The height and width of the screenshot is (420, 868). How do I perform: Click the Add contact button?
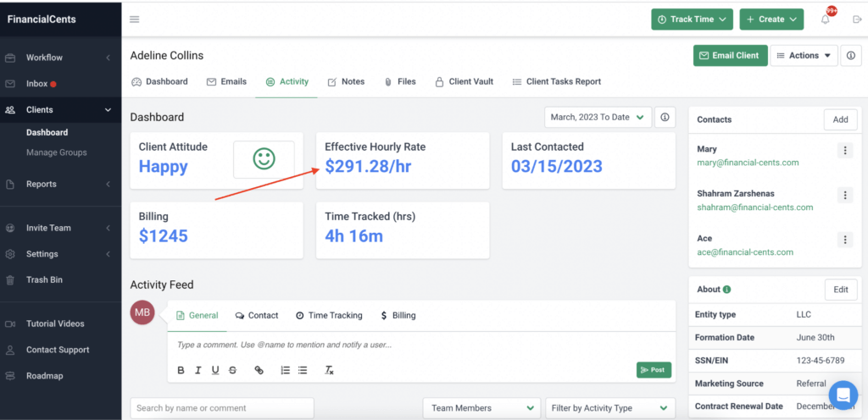pos(840,120)
